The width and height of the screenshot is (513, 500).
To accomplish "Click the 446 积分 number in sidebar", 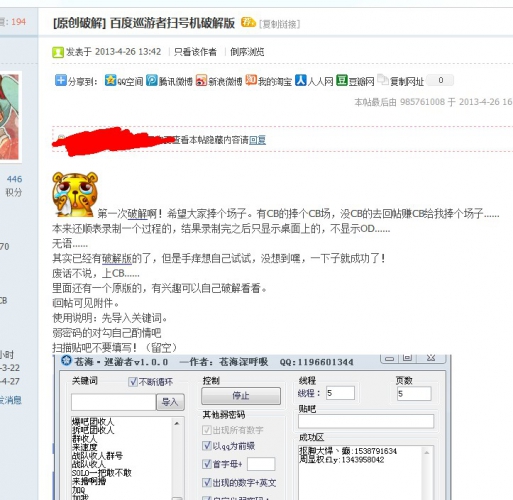I will [x=14, y=179].
